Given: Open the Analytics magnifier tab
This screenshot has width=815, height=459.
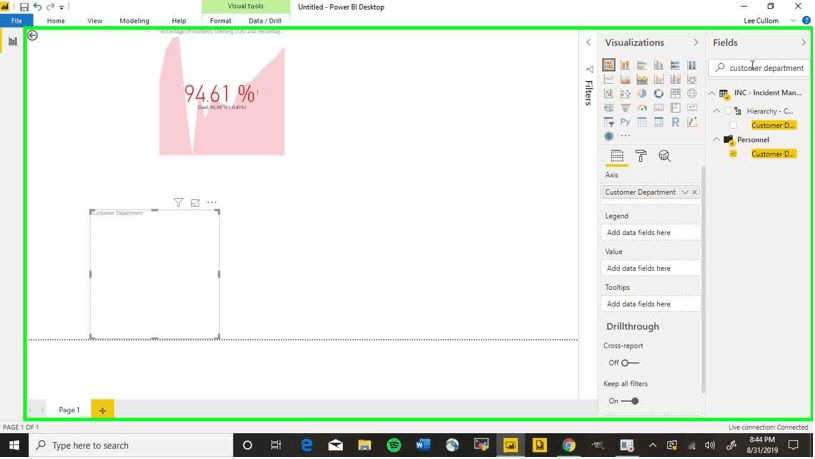Looking at the screenshot, I should 664,156.
